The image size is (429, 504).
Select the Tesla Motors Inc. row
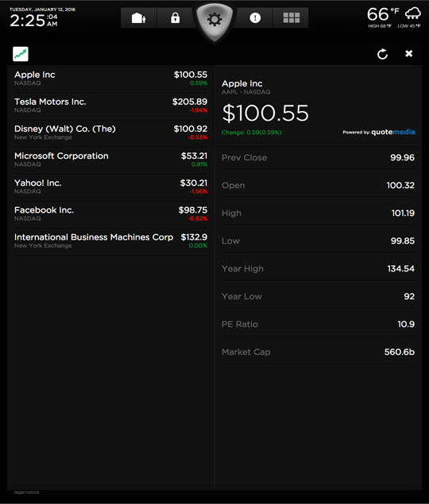click(x=110, y=106)
